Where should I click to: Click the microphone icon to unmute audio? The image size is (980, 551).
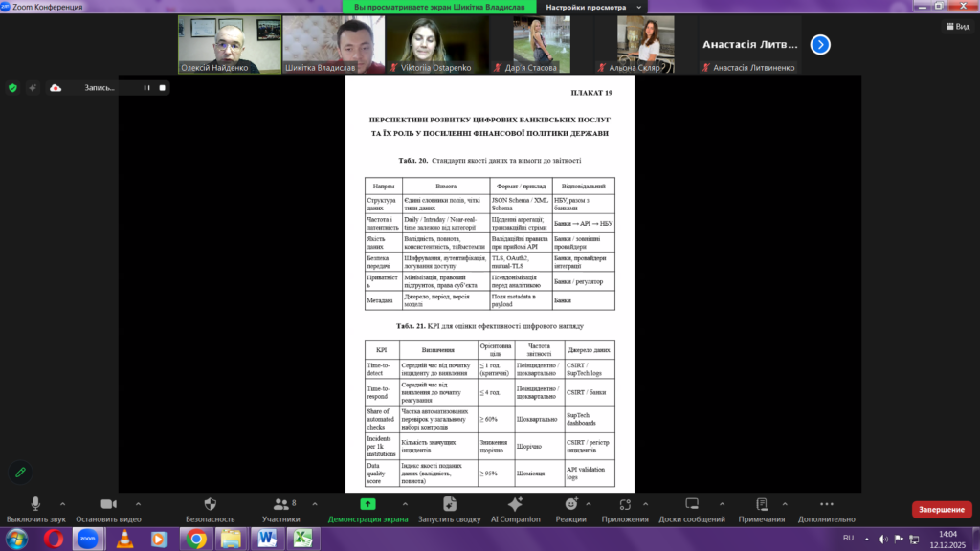[35, 504]
